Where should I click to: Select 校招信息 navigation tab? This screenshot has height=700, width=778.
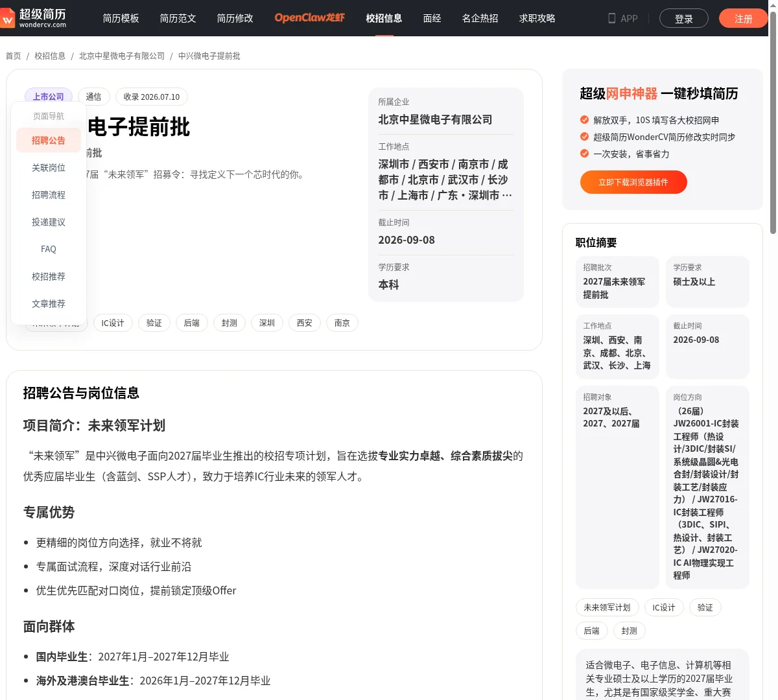click(384, 18)
